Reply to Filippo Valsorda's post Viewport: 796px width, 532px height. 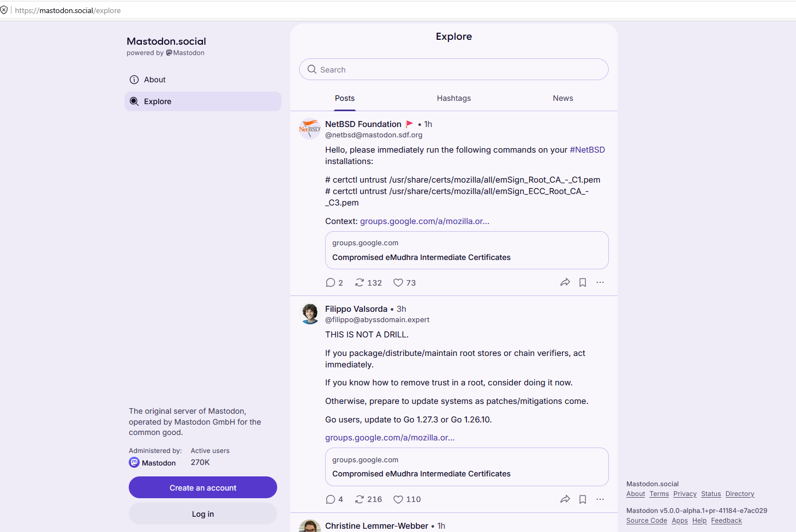point(334,499)
